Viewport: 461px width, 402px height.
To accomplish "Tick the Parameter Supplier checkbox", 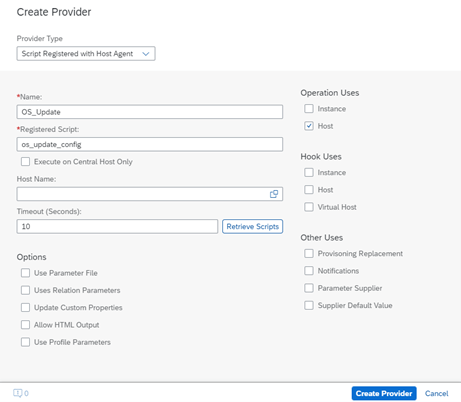I will click(x=309, y=288).
